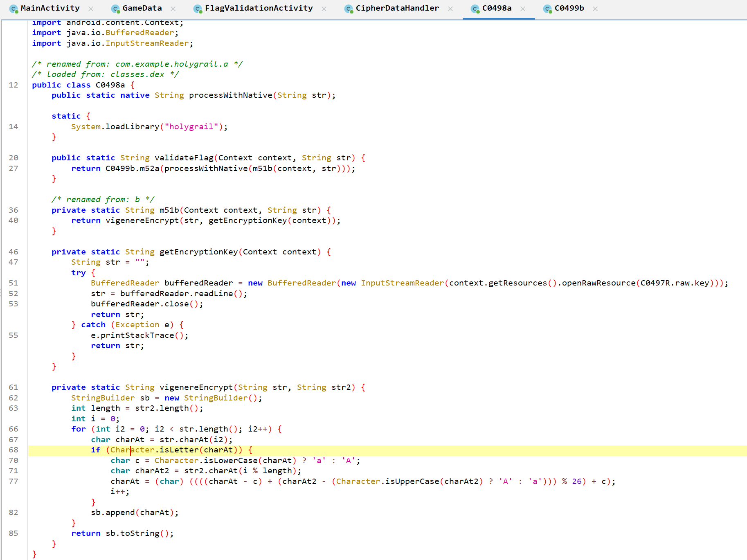The height and width of the screenshot is (560, 747).
Task: Click the C0499b tab class icon
Action: (548, 9)
